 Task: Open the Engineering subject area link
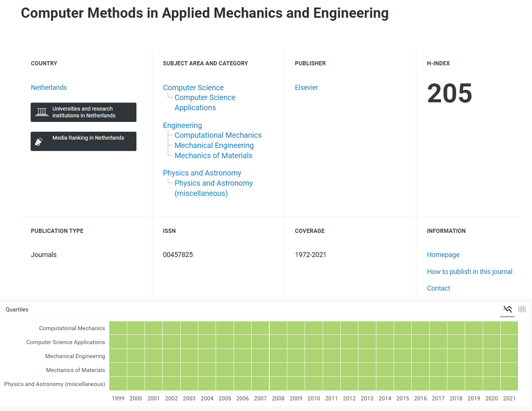[182, 125]
